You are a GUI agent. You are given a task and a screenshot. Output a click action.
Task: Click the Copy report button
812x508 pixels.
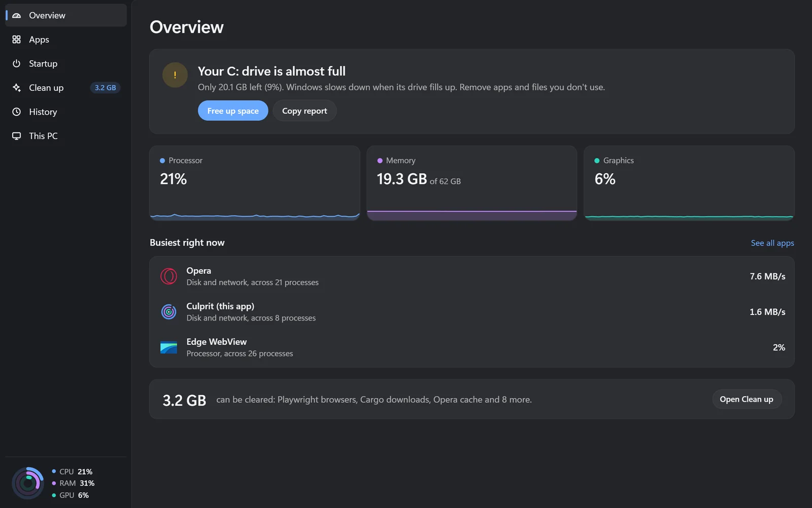click(x=304, y=111)
